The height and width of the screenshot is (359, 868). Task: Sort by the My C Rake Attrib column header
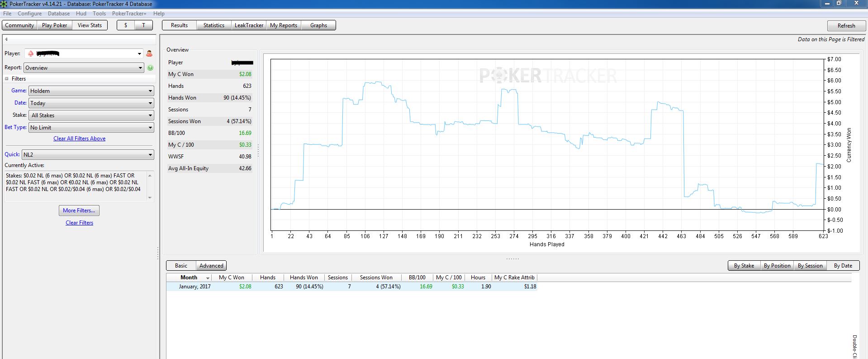click(514, 278)
